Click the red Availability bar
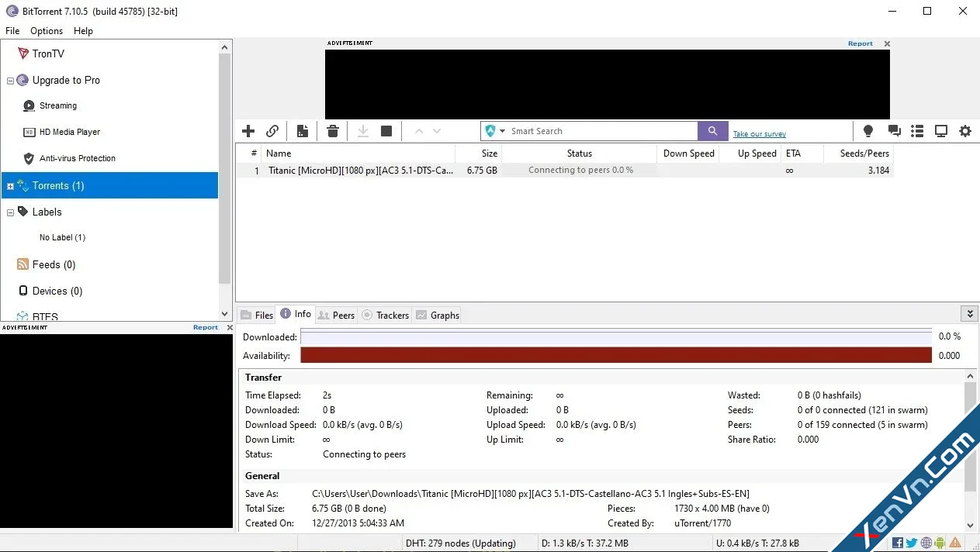The width and height of the screenshot is (980, 552). 616,355
